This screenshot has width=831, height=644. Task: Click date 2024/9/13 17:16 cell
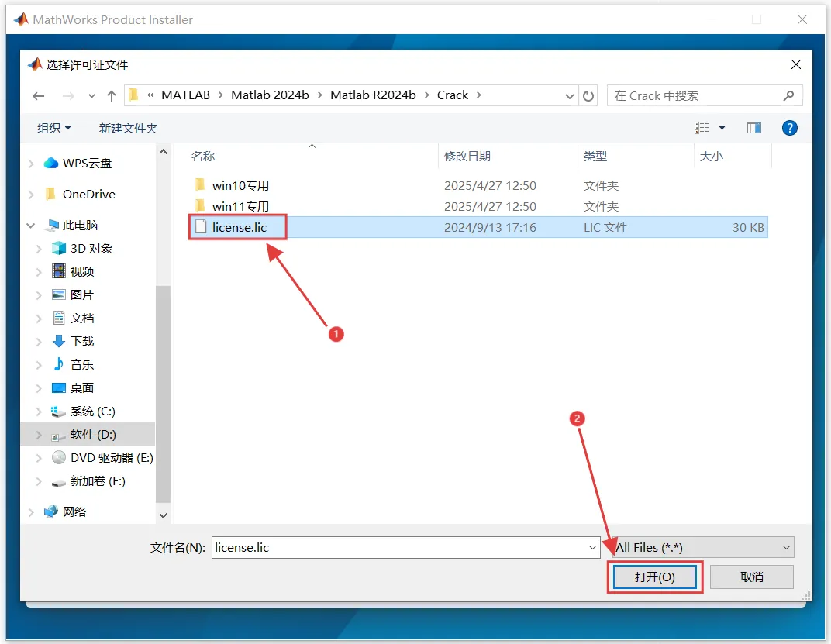coord(490,227)
